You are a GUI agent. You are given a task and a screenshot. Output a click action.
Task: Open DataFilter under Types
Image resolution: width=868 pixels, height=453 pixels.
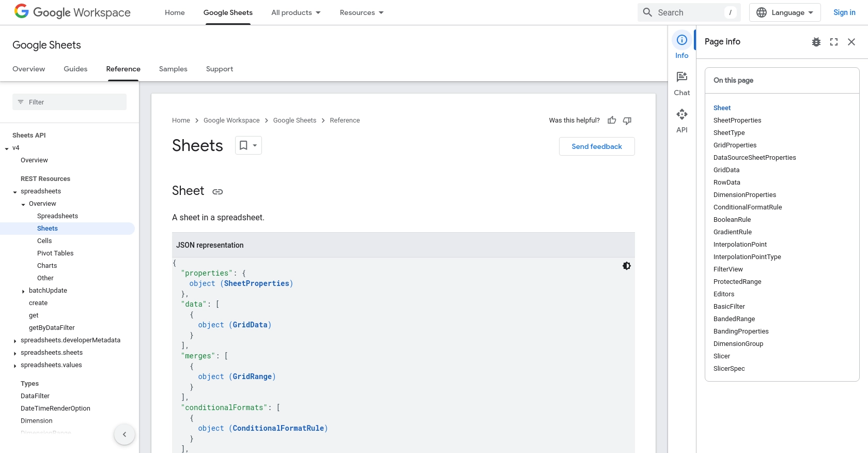pyautogui.click(x=35, y=396)
